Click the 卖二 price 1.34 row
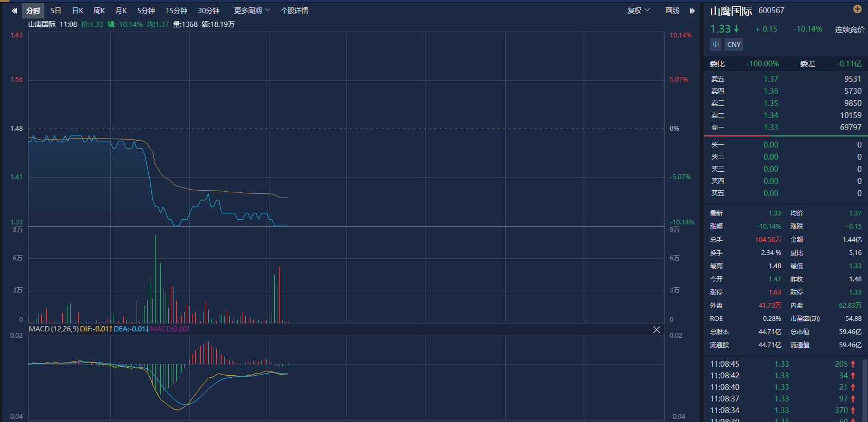 click(x=786, y=115)
